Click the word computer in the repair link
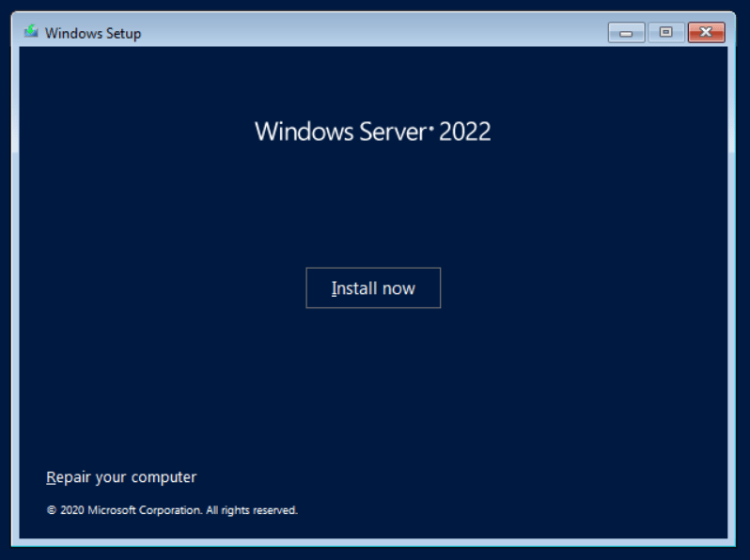 coord(164,477)
